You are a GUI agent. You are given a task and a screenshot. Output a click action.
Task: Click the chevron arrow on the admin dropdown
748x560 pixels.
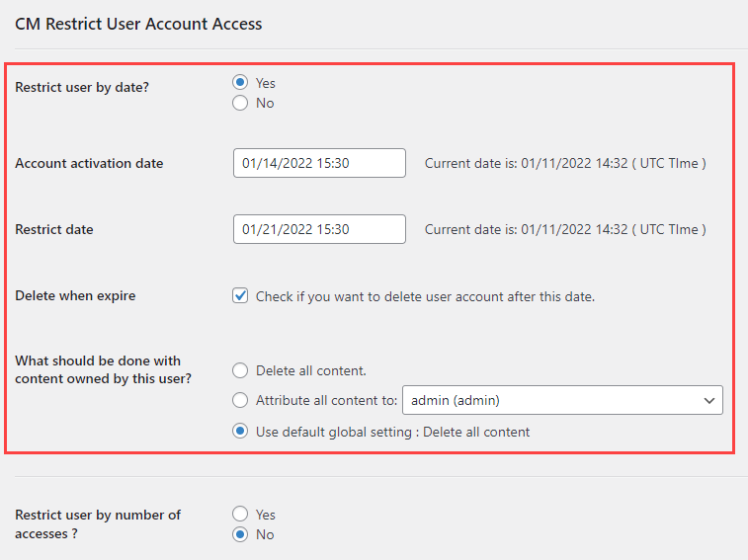click(709, 401)
